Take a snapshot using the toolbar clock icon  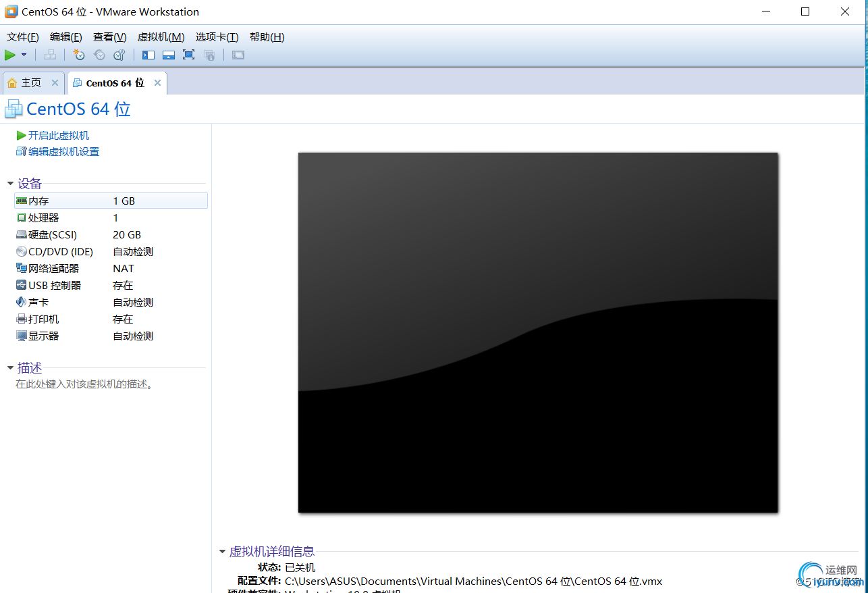[79, 55]
